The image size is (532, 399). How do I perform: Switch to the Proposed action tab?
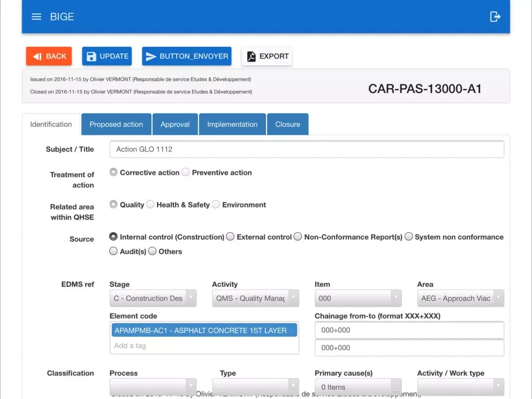[x=116, y=125]
